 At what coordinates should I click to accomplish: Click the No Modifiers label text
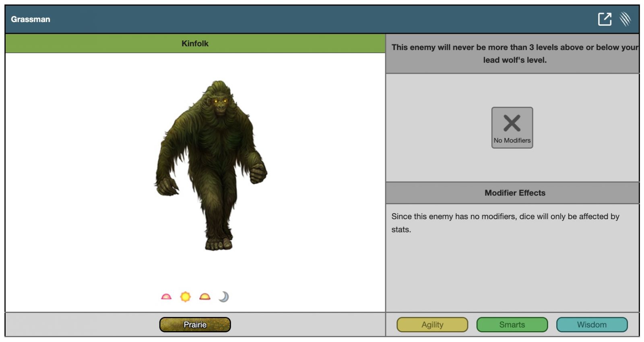[x=512, y=141]
